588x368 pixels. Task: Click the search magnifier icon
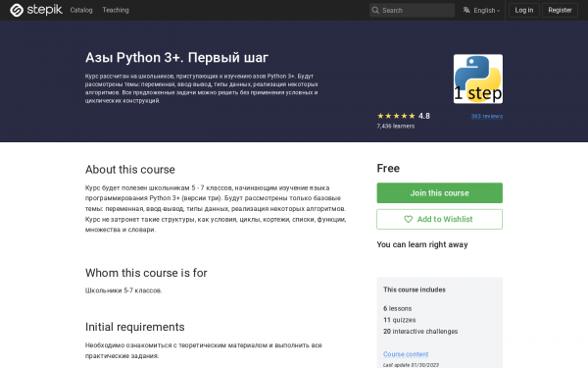tap(375, 10)
